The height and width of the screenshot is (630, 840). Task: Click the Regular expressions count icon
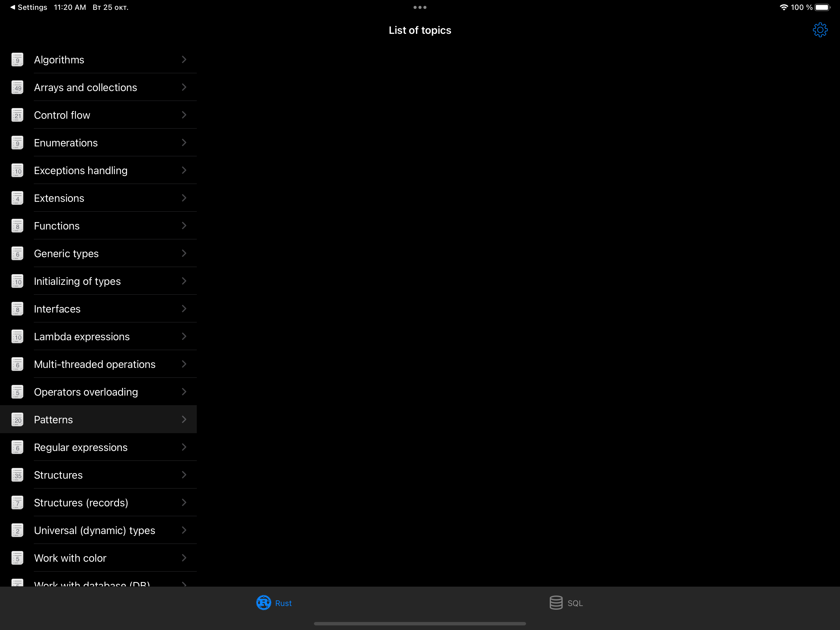(18, 447)
